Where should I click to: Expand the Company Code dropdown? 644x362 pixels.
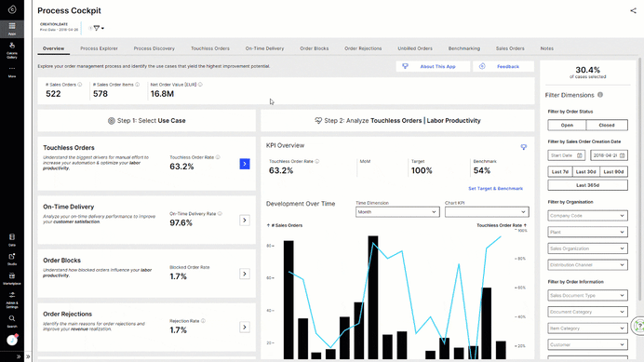click(587, 216)
